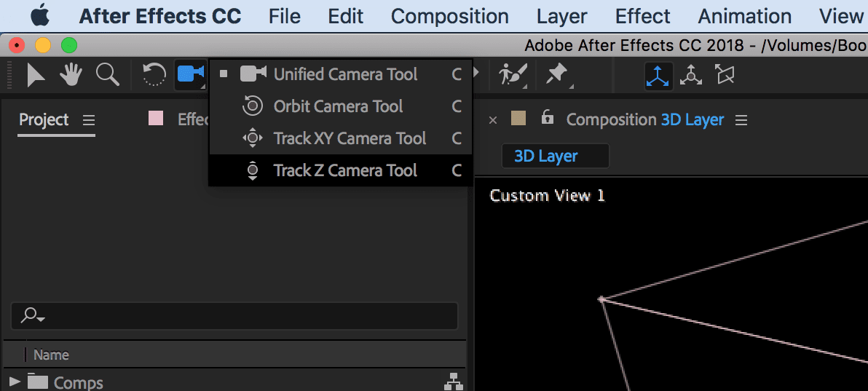
Task: Toggle the Composition panel lock icon
Action: [547, 118]
